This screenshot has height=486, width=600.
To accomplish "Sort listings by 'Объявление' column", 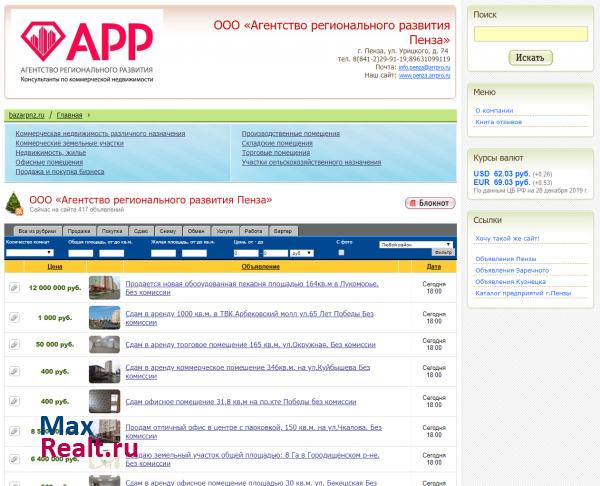I will pyautogui.click(x=261, y=267).
